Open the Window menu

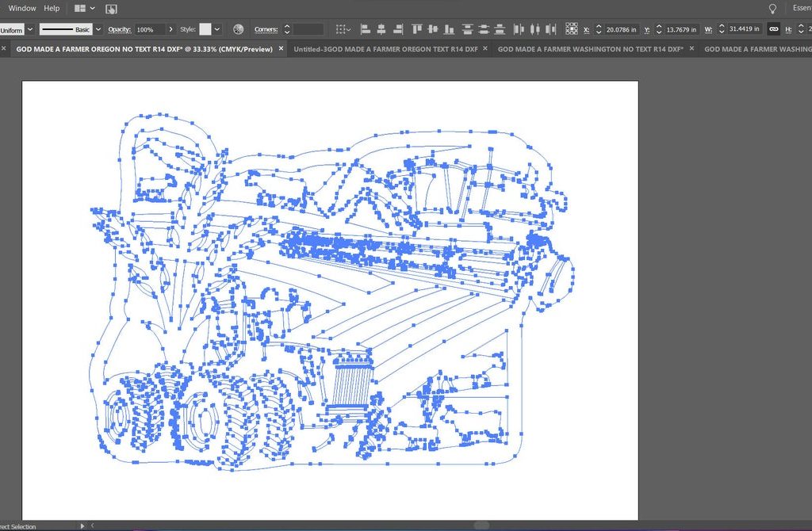click(x=22, y=8)
